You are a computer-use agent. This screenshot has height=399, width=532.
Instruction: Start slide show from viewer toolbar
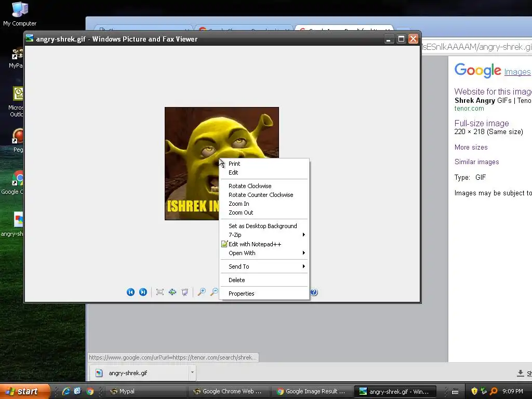tap(184, 292)
